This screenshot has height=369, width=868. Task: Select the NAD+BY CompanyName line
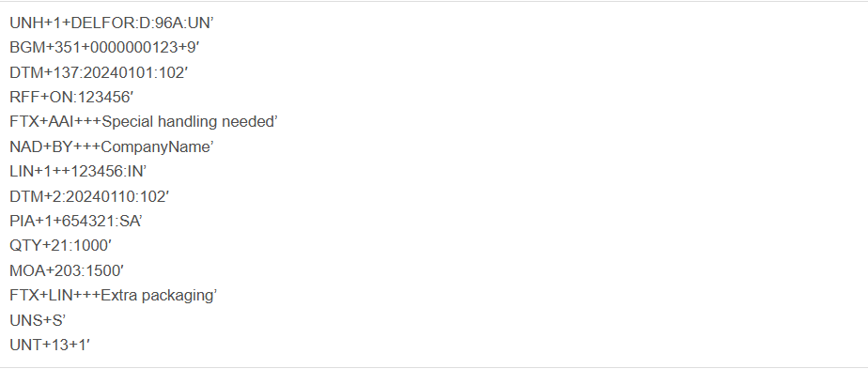click(x=112, y=147)
